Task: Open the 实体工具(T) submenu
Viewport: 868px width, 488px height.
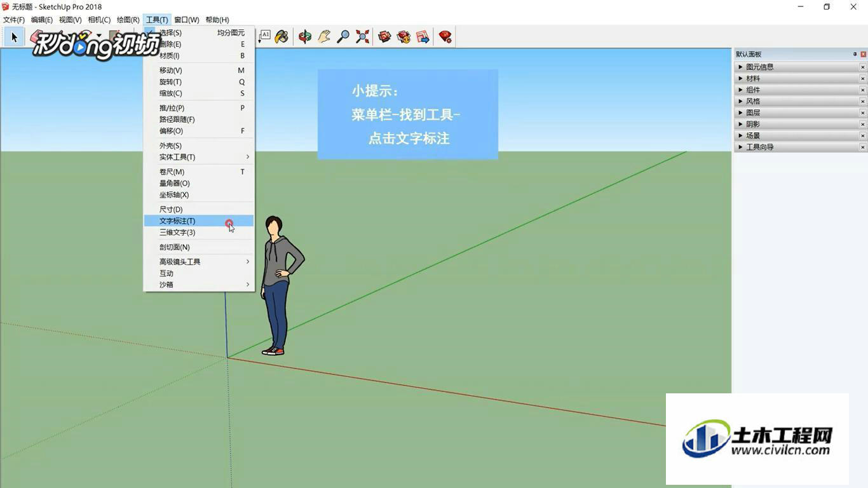Action: point(199,157)
